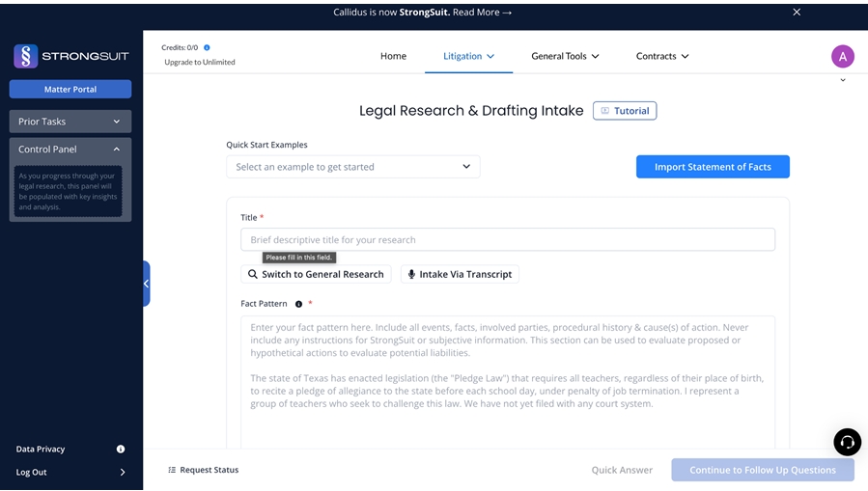Open the Quick Start Examples dropdown
This screenshot has height=491, width=868.
coord(352,167)
